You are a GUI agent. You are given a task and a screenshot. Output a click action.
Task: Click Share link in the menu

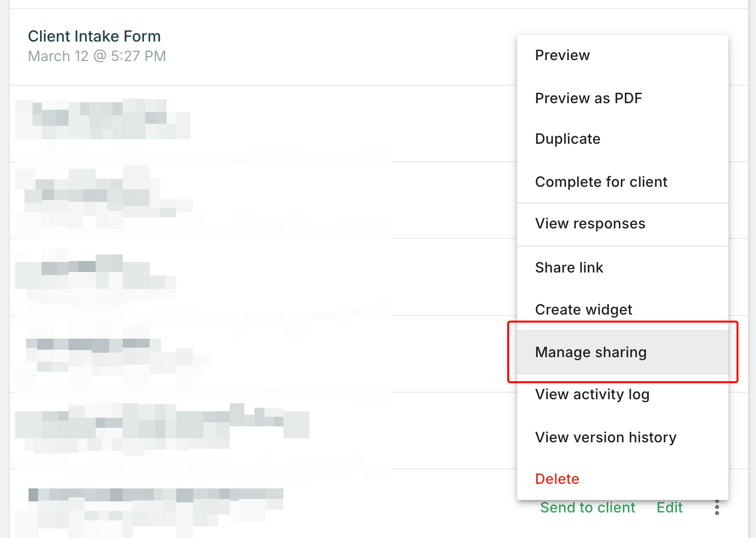click(569, 267)
